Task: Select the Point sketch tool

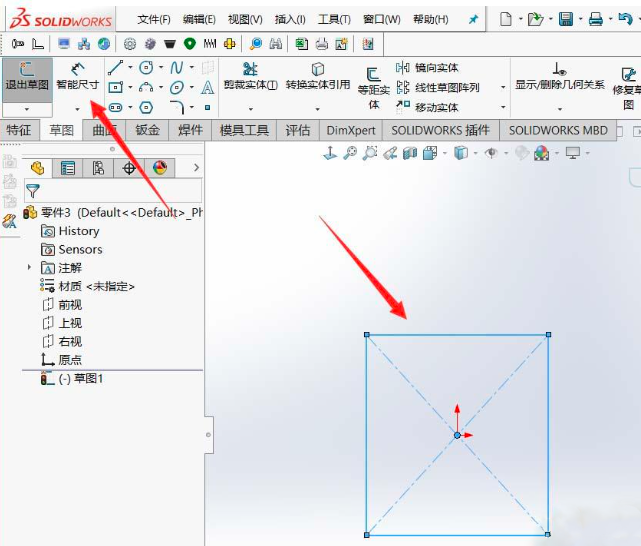Action: (x=207, y=107)
